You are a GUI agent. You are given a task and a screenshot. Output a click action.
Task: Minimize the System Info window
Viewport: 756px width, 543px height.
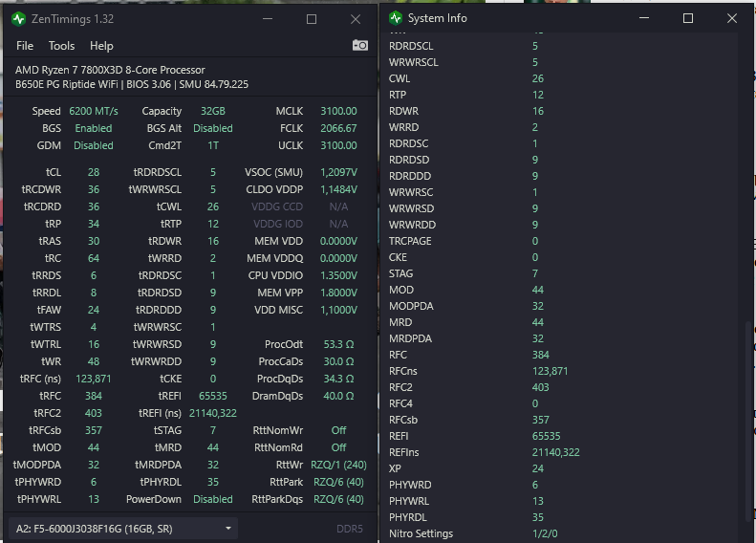[644, 18]
